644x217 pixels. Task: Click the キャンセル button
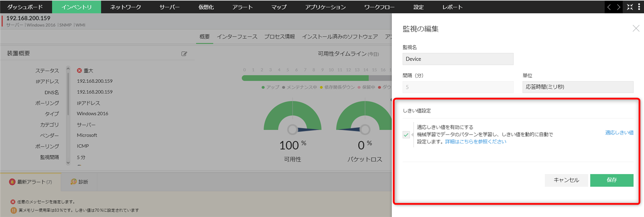[566, 180]
